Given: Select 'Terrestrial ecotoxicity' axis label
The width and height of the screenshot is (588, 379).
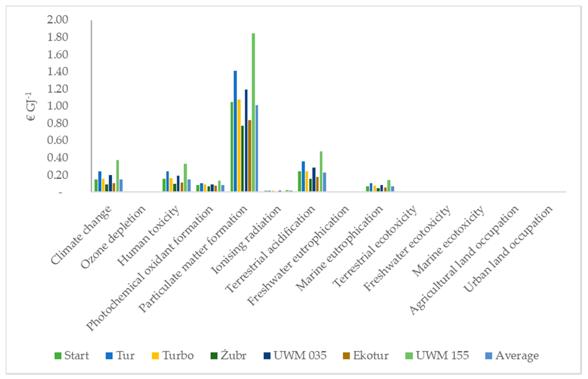Looking at the screenshot, I should pos(375,246).
